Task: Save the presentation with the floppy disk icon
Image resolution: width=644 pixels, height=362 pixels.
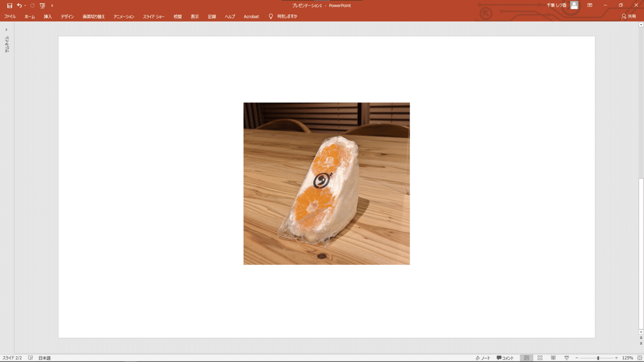Action: tap(9, 5)
